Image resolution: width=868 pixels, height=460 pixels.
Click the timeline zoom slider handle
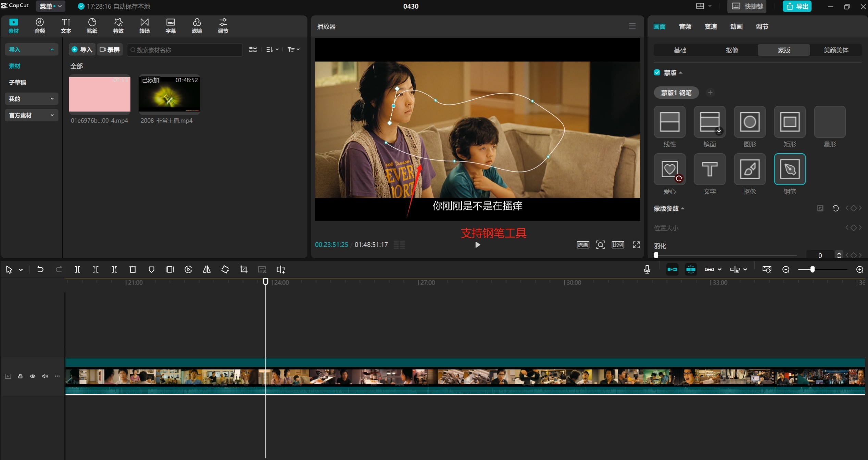click(x=812, y=269)
